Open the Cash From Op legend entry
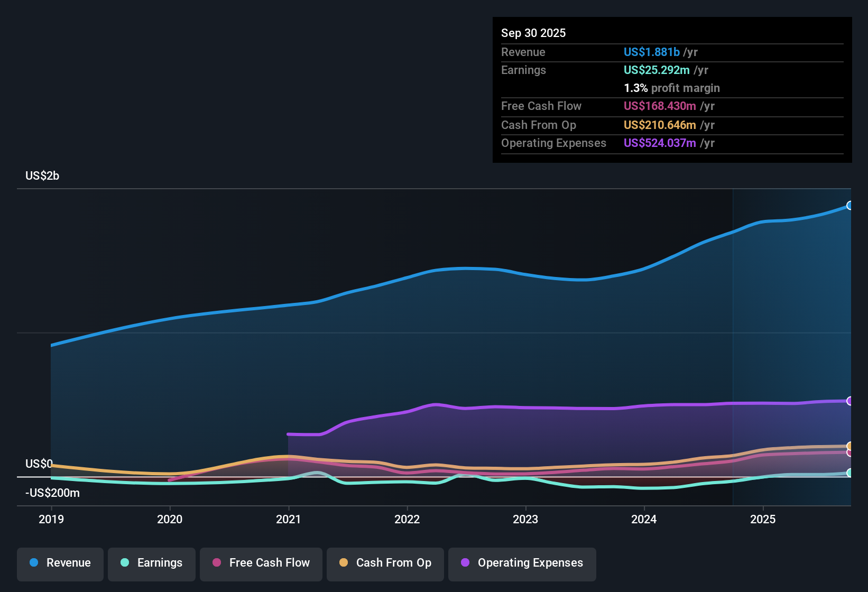 (385, 563)
